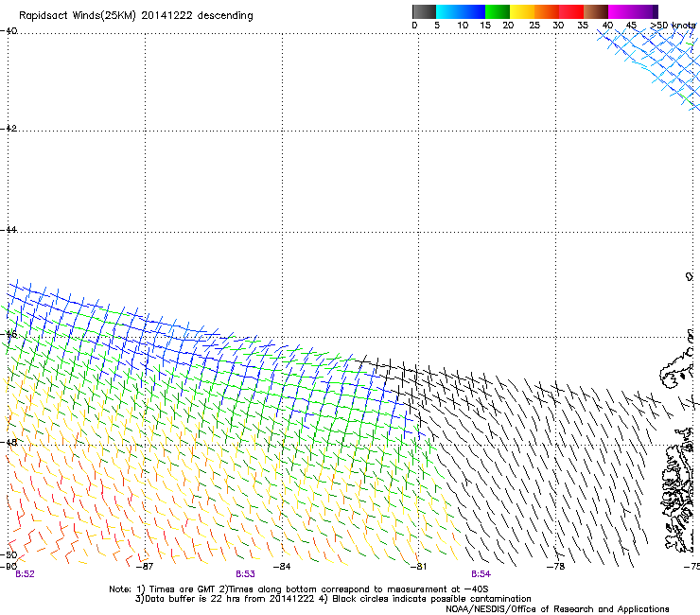
Task: Click the green 15-20 knots color segment
Action: [x=498, y=11]
